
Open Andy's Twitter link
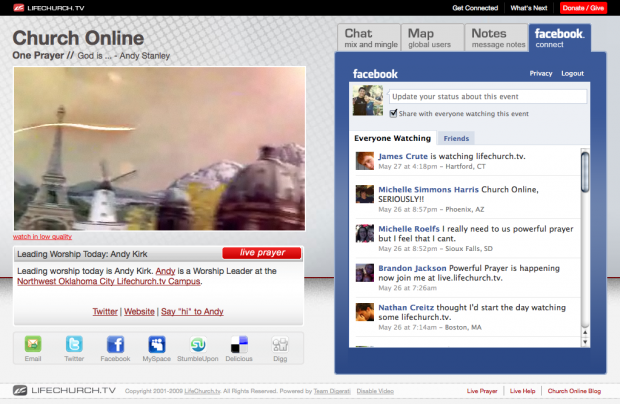pyautogui.click(x=105, y=311)
